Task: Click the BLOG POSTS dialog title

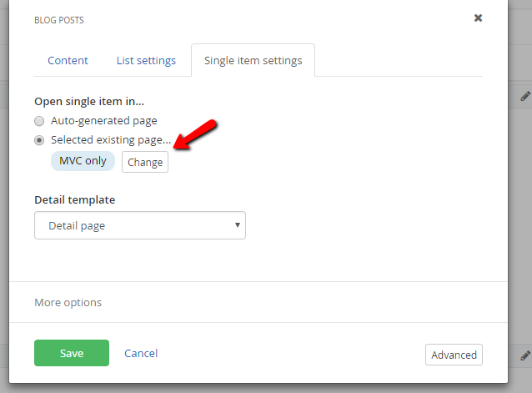Action: click(59, 20)
